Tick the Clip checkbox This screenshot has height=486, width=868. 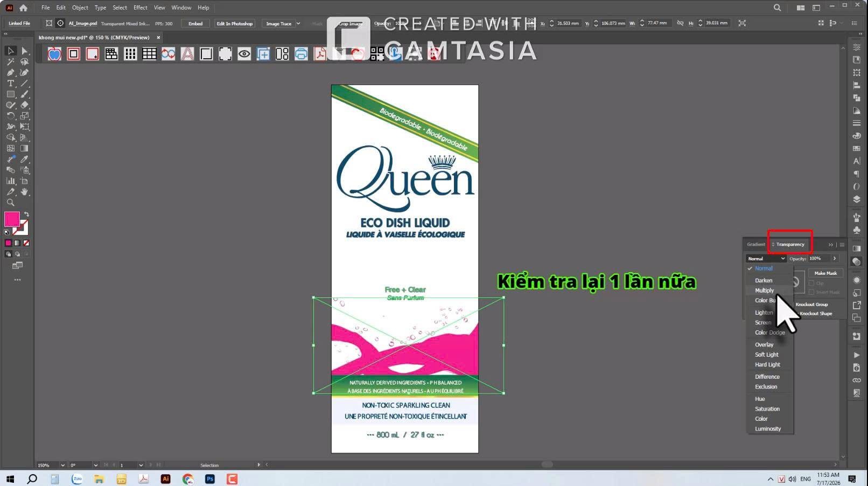tap(811, 283)
